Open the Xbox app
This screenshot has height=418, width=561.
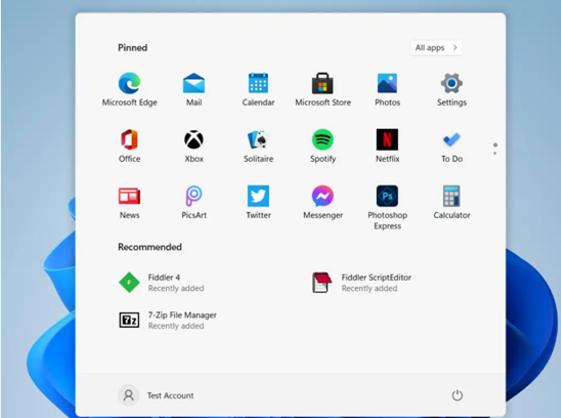194,146
